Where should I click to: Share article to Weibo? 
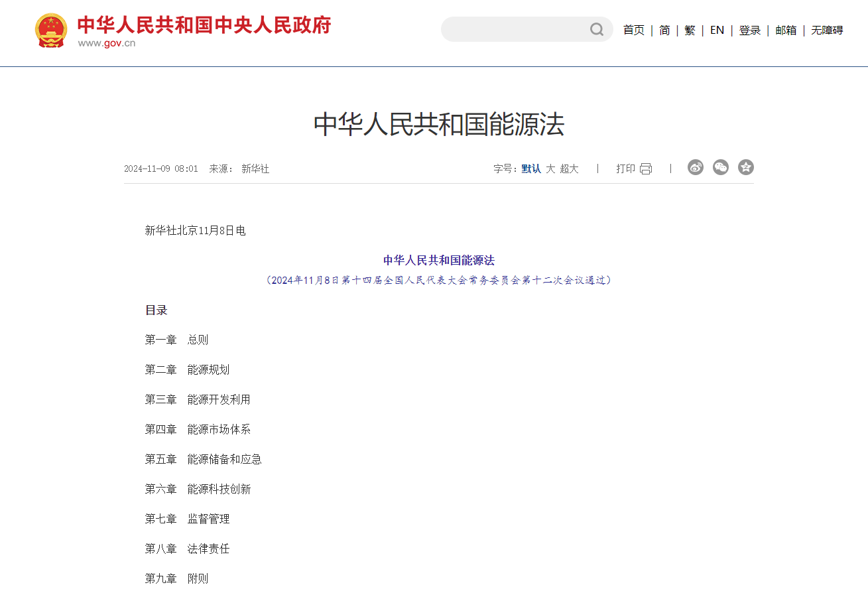click(695, 168)
